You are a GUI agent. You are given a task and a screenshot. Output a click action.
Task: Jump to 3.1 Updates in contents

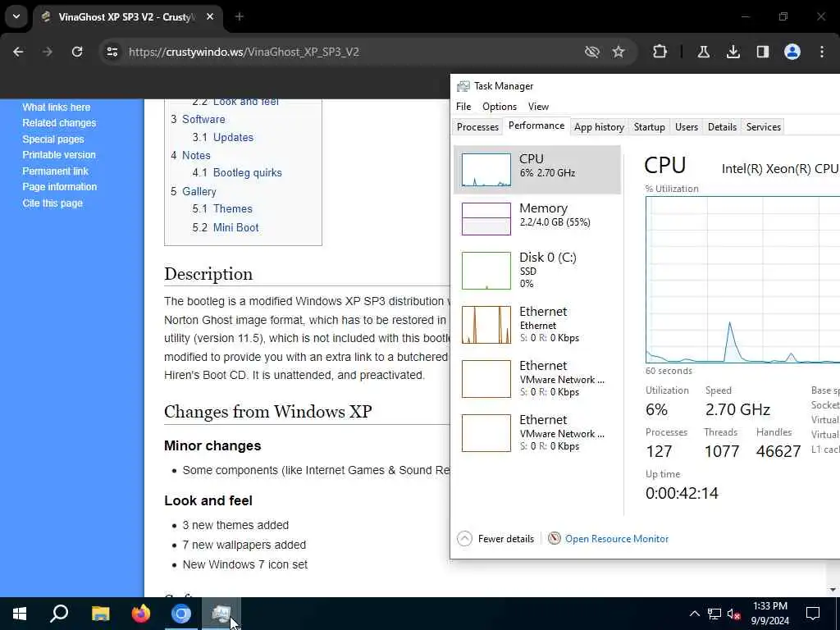coord(222,137)
